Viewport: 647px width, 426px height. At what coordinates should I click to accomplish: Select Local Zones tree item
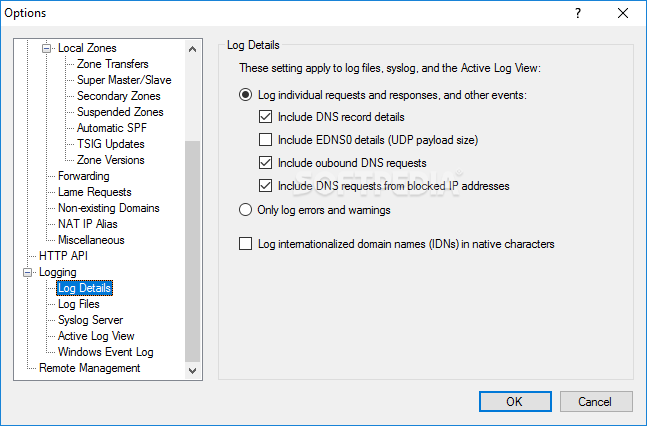(x=87, y=48)
